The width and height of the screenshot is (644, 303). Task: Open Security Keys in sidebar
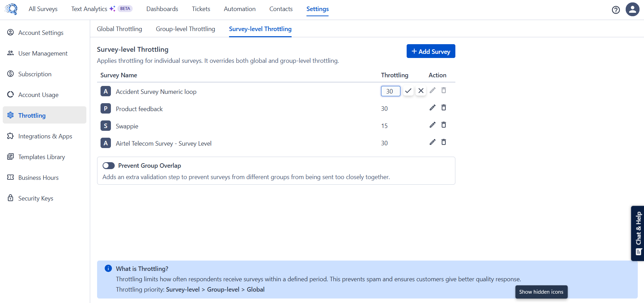tap(36, 198)
